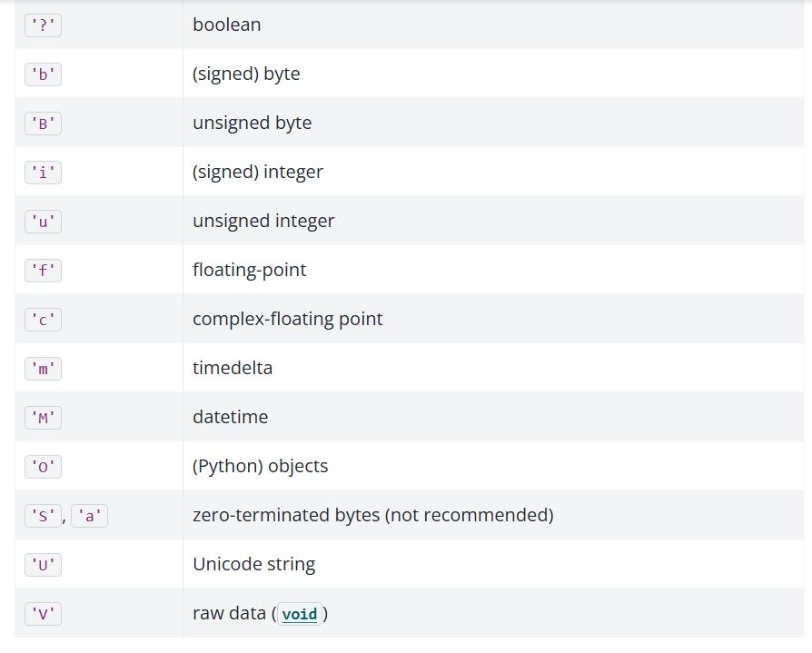Click the 'c' complex-floating code

pos(43,320)
